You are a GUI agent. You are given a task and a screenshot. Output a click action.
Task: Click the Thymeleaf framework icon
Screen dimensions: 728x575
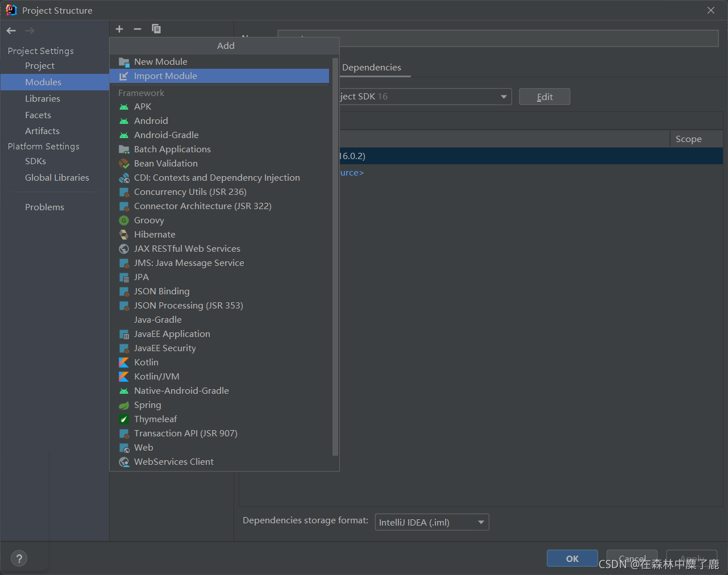(124, 419)
